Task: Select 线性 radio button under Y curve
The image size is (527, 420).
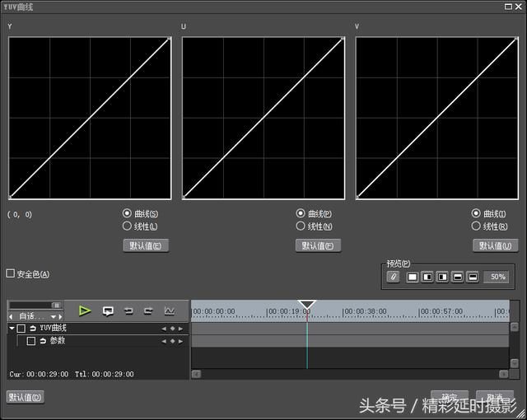Action: point(127,226)
